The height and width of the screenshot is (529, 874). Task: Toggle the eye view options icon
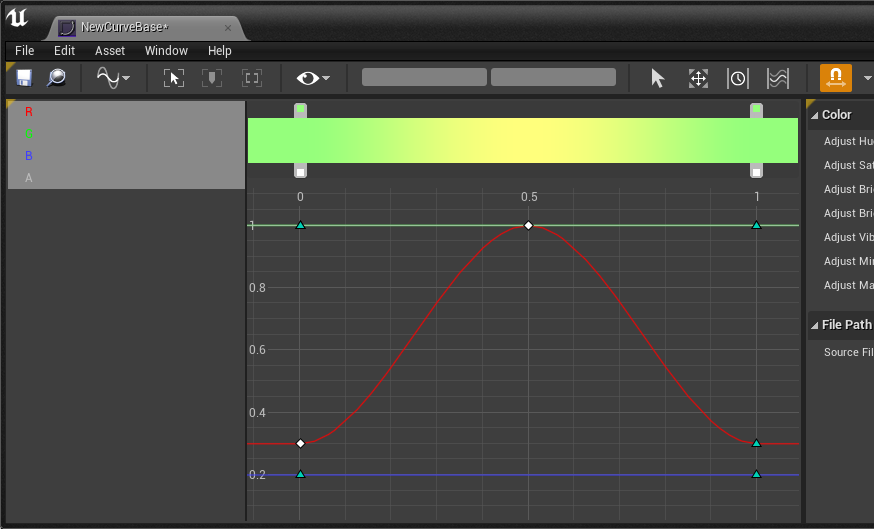coord(308,78)
